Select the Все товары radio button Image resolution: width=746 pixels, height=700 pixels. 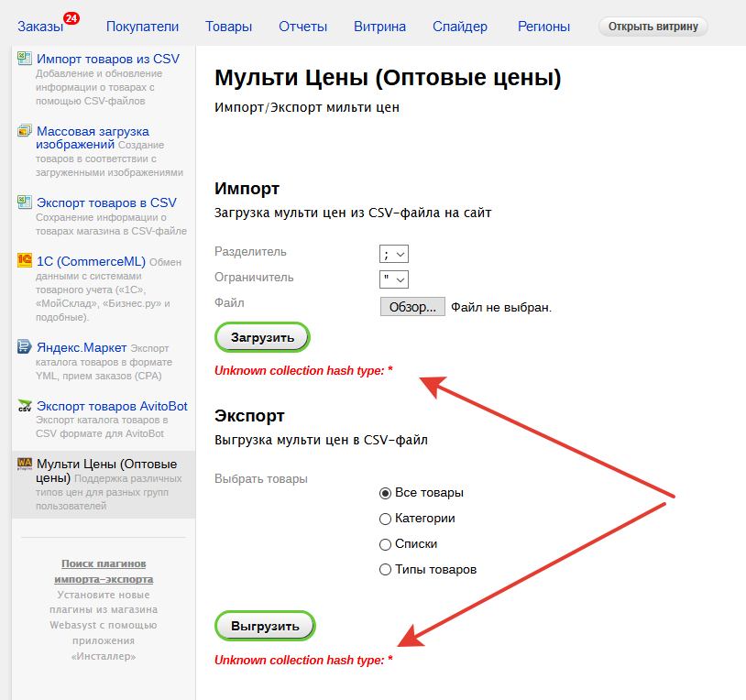click(386, 493)
